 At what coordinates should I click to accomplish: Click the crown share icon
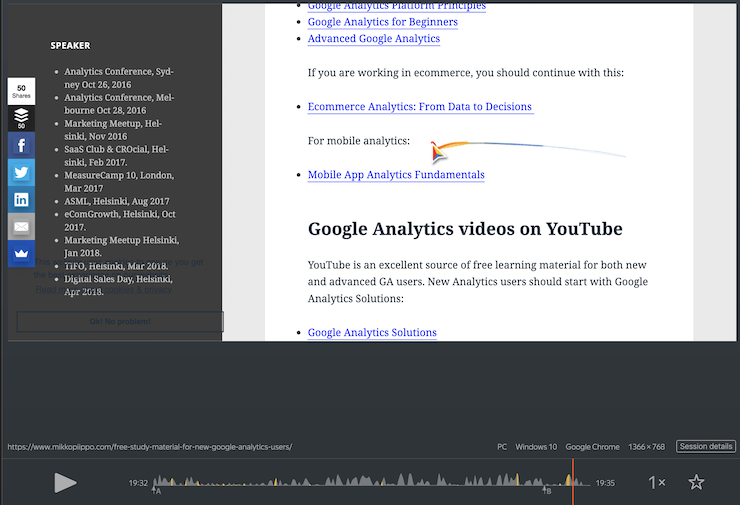tap(21, 253)
